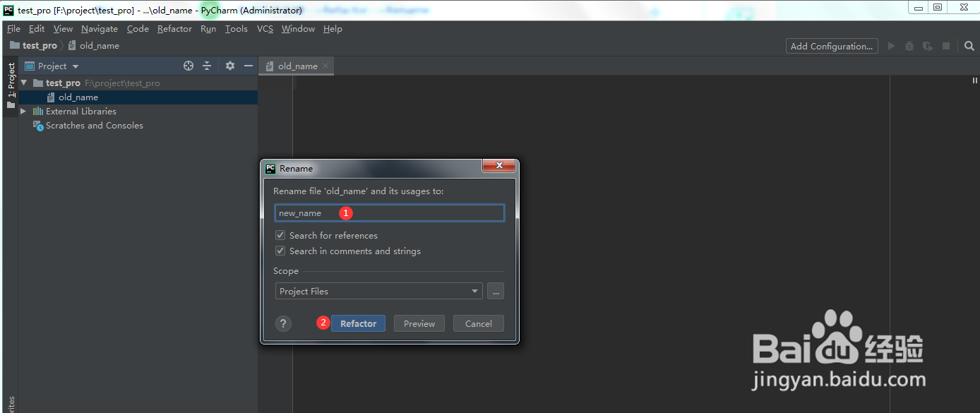Click the new_name text field
The height and width of the screenshot is (413, 980).
coord(389,213)
